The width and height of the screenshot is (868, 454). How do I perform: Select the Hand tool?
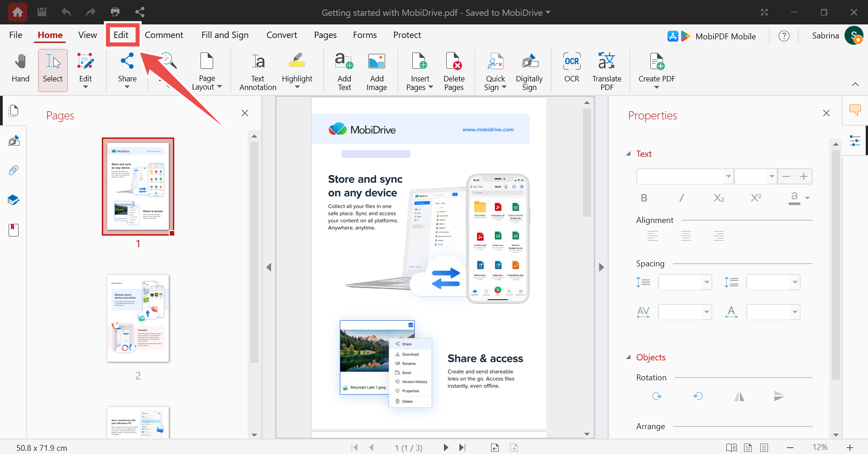pyautogui.click(x=20, y=69)
